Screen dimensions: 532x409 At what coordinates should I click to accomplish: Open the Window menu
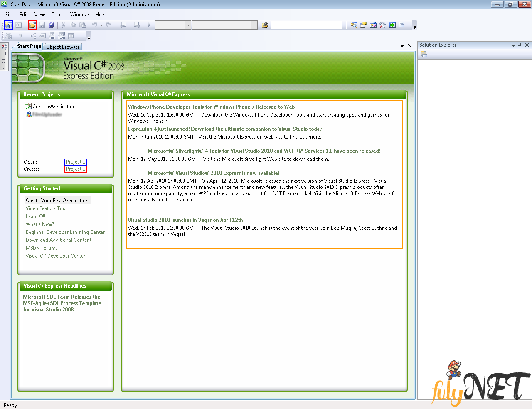tap(79, 14)
